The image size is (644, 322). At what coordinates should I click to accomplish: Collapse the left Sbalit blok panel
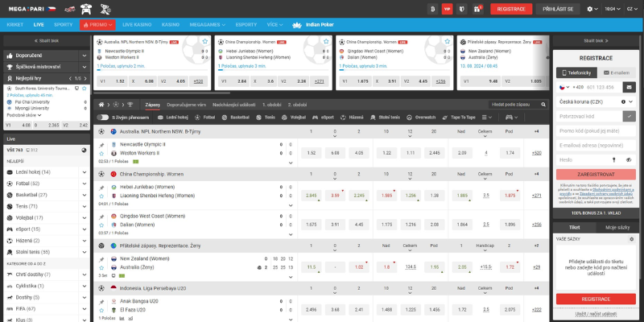47,41
